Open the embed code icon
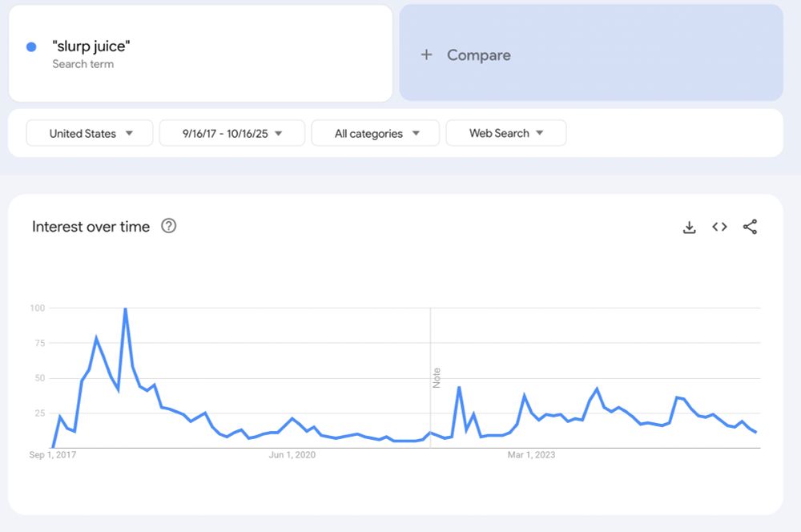Image resolution: width=801 pixels, height=532 pixels. [719, 227]
